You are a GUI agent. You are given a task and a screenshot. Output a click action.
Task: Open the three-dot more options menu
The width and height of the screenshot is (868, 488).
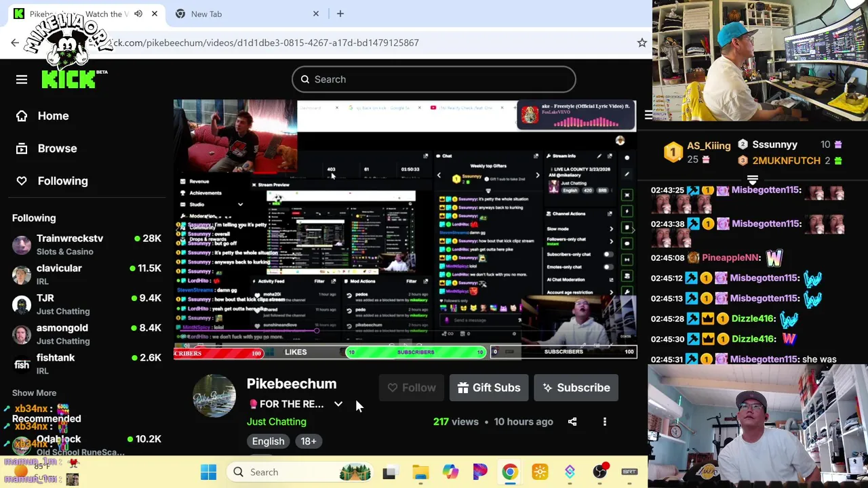point(605,422)
